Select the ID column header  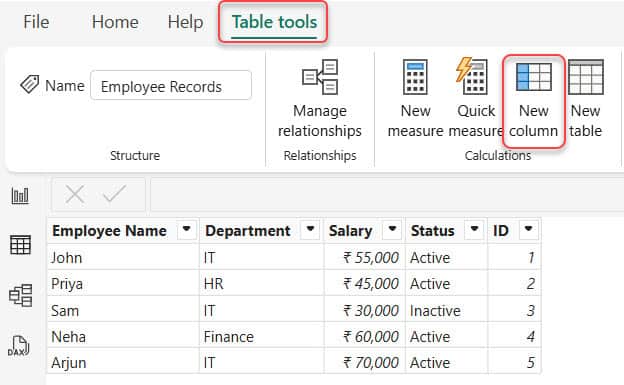pos(514,231)
